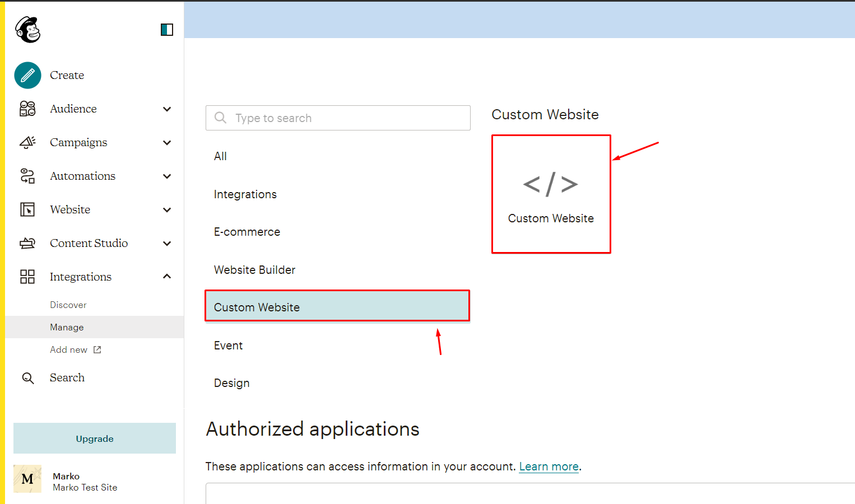Click the magnifier icon in the search box
The image size is (855, 504).
tap(221, 118)
